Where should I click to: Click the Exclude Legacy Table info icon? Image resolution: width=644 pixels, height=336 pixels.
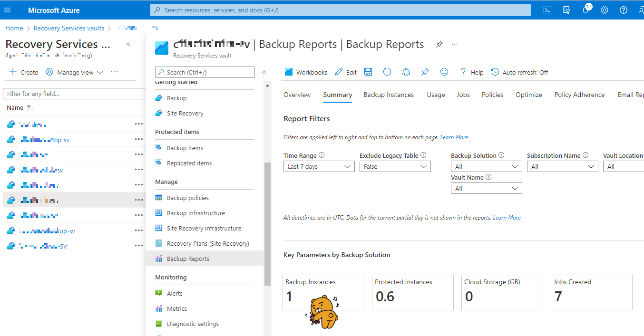click(423, 155)
